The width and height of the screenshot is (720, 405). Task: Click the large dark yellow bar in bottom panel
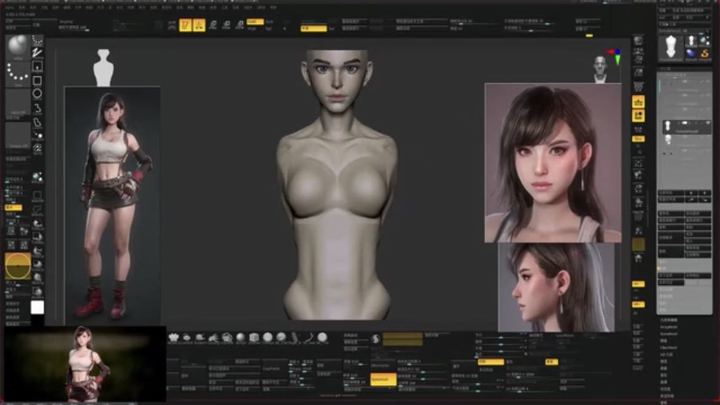(x=403, y=339)
